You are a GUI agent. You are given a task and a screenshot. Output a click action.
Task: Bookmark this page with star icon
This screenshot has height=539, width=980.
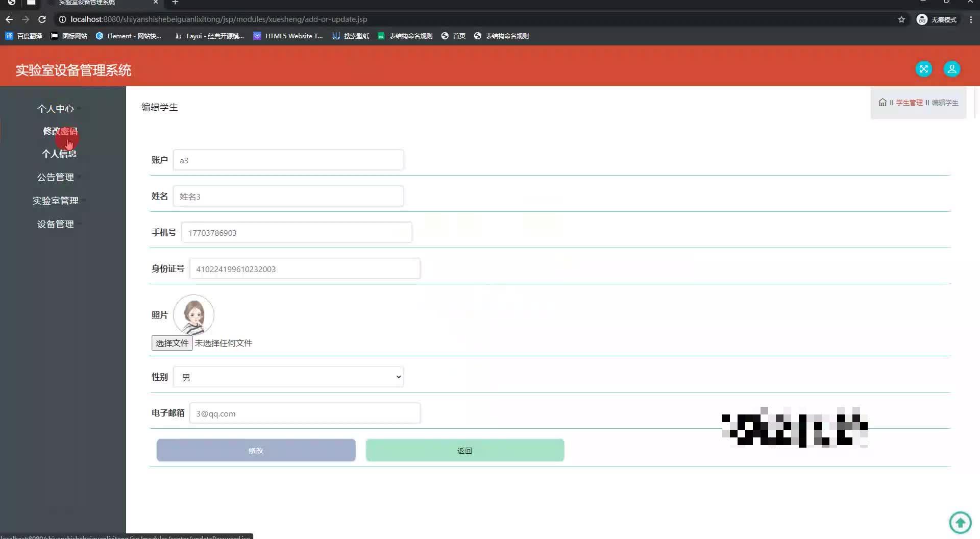(901, 19)
